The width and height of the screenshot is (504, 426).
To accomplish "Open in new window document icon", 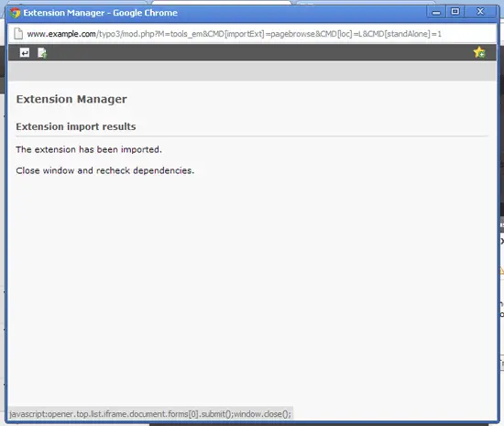I will (42, 53).
